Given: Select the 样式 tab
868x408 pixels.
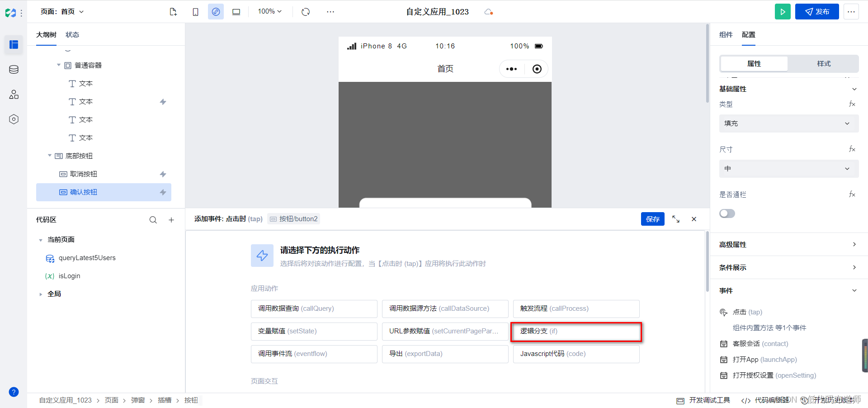Looking at the screenshot, I should [824, 64].
